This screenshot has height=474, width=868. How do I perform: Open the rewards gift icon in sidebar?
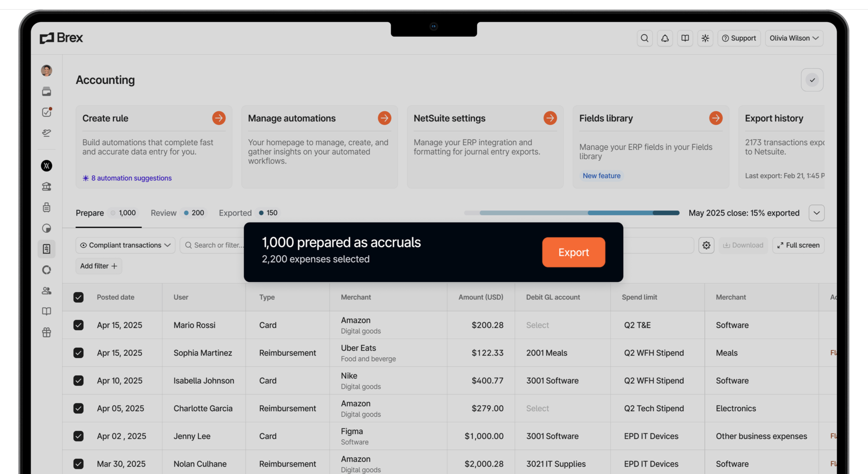click(x=47, y=332)
